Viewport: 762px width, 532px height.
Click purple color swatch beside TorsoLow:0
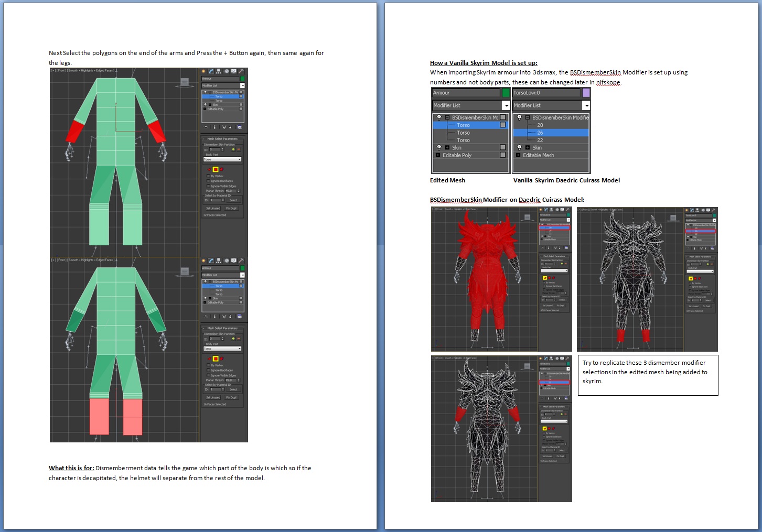586,93
